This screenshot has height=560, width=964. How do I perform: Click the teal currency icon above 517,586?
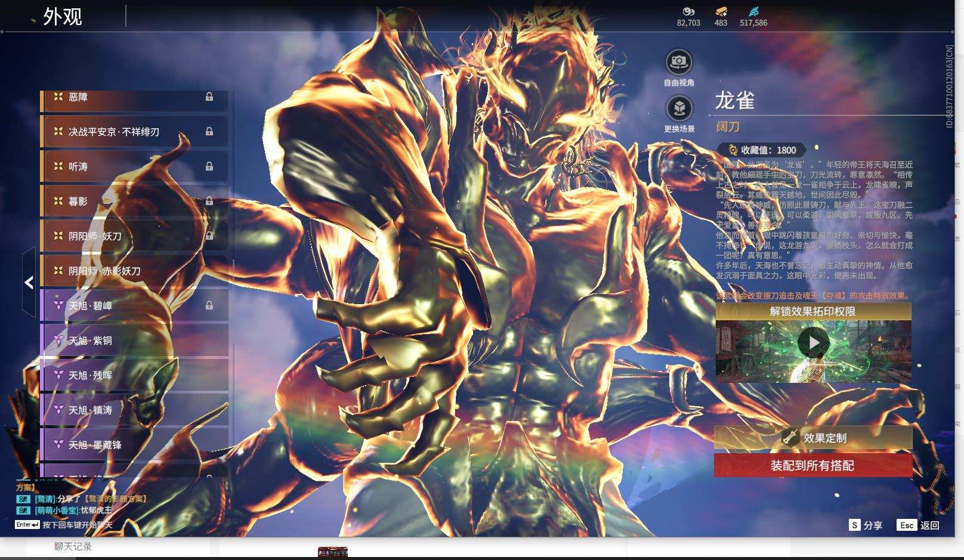point(753,11)
